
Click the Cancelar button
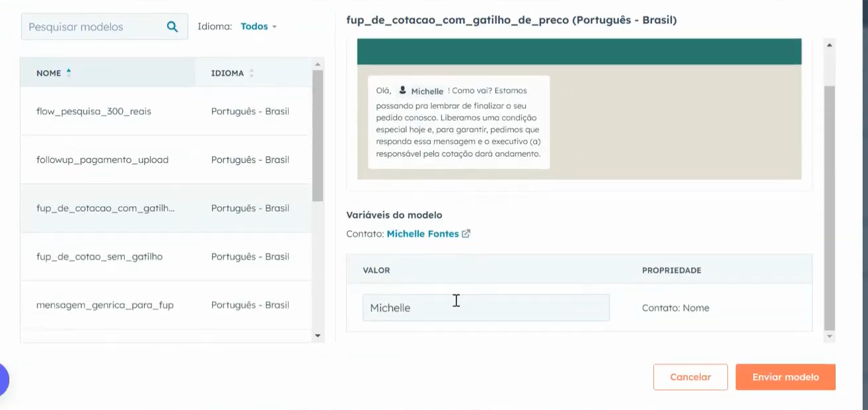pyautogui.click(x=690, y=377)
